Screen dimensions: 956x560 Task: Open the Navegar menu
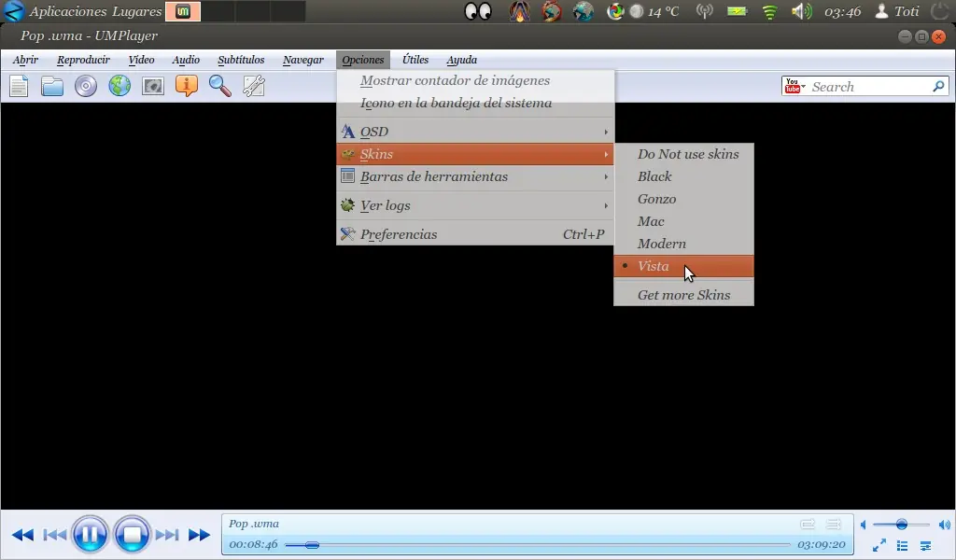[303, 60]
